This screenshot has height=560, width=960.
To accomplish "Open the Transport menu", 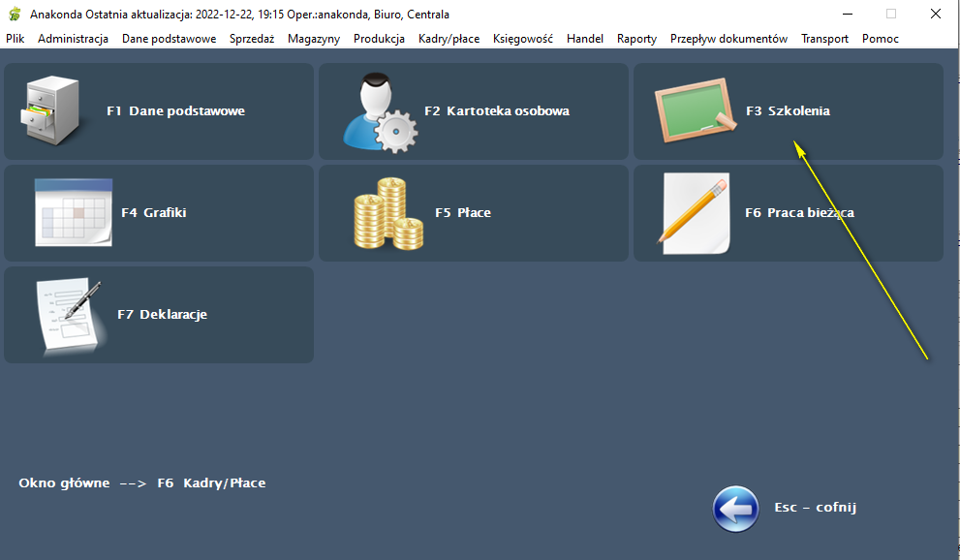I will tap(824, 39).
